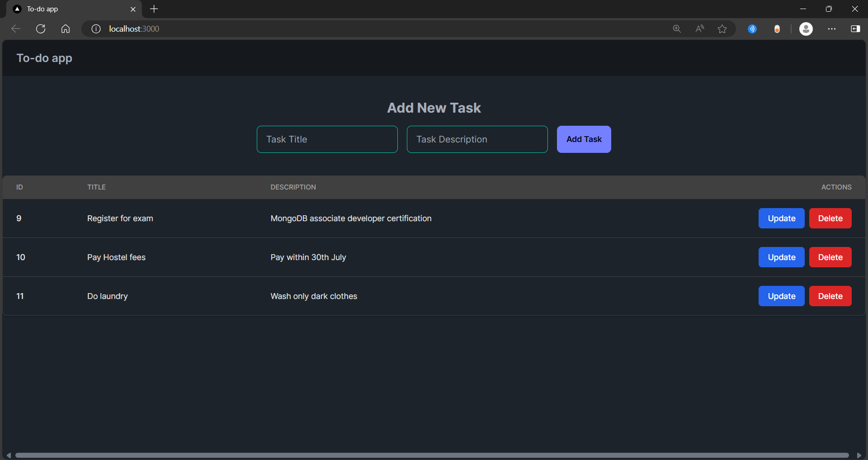Focus the Task Description input field
The image size is (868, 460).
(477, 139)
